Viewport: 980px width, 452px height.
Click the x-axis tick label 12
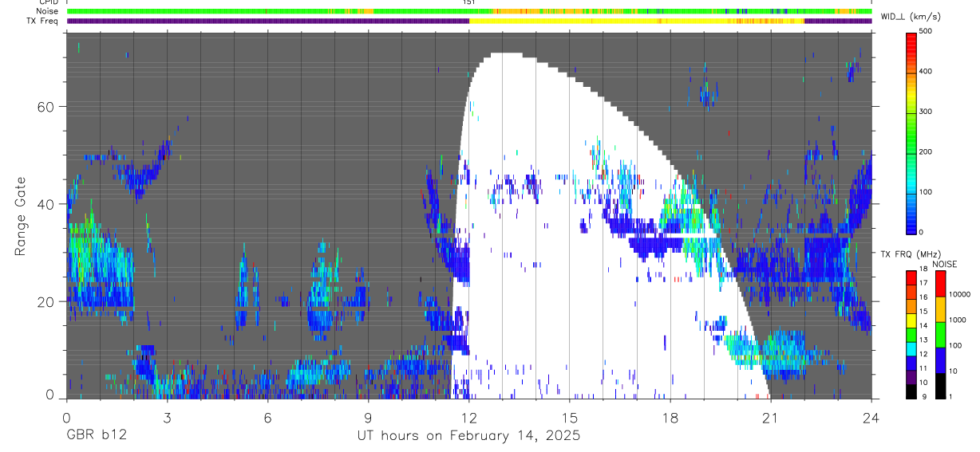click(468, 417)
